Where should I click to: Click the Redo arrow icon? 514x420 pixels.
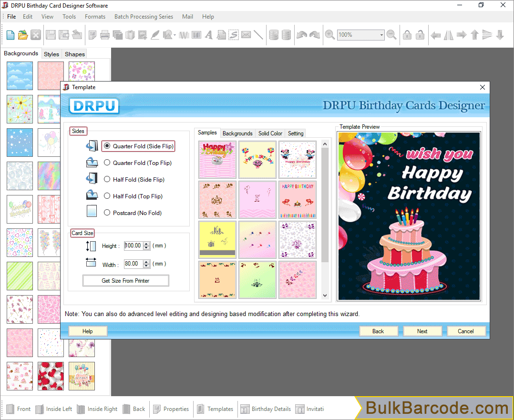(314, 35)
